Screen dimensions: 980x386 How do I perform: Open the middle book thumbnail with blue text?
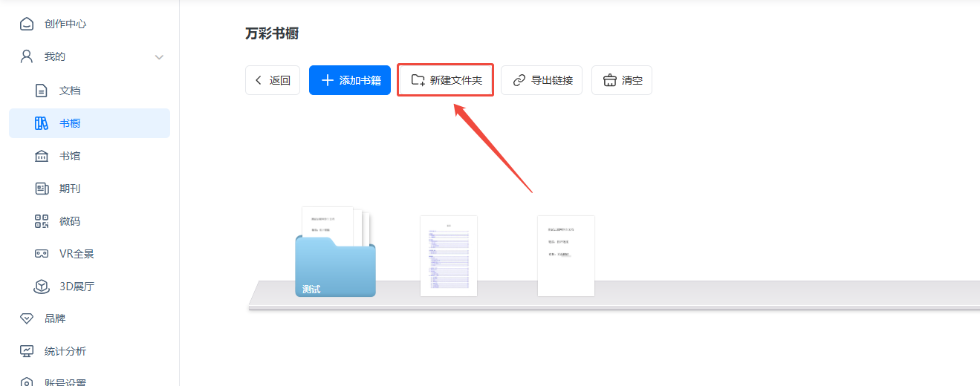pos(448,256)
